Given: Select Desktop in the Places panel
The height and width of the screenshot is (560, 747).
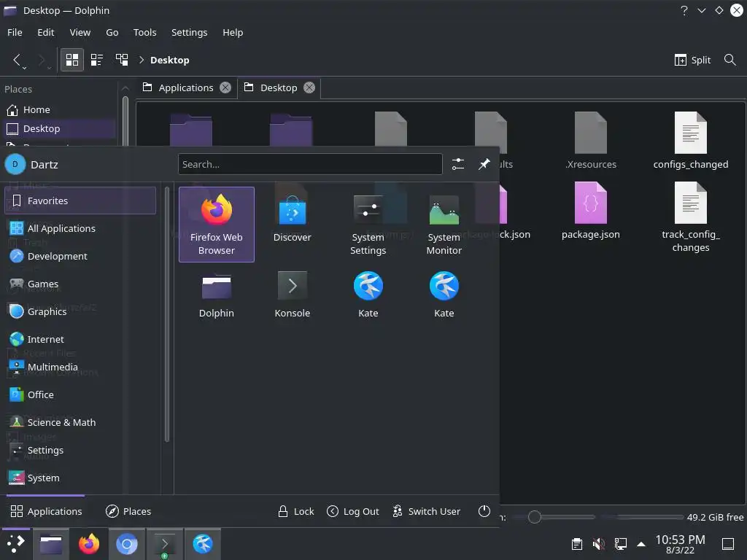Looking at the screenshot, I should [59, 128].
